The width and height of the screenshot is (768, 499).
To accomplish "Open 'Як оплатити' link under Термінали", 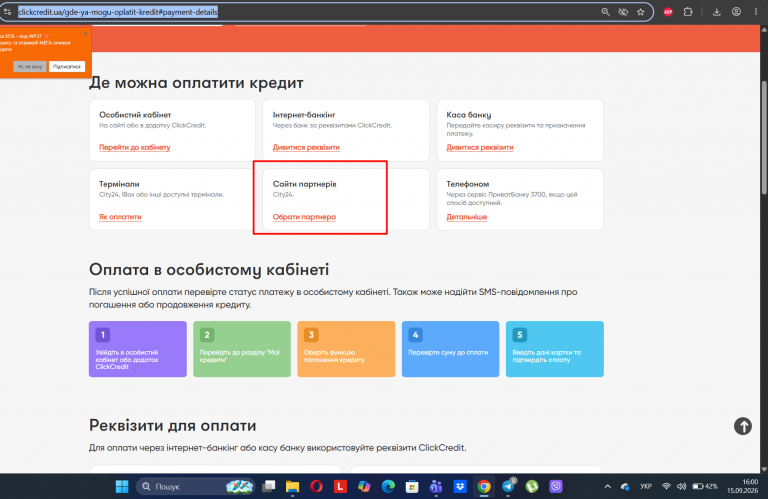I will click(120, 217).
